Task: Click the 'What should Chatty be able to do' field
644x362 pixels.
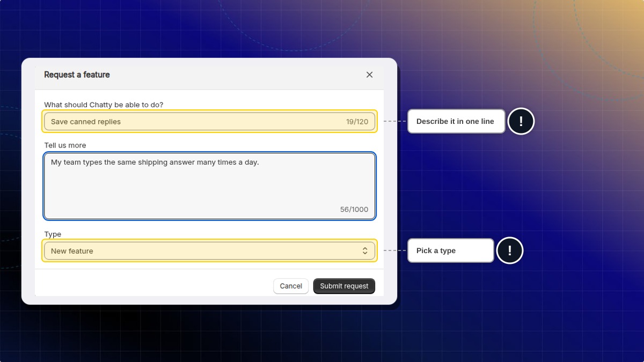Action: pos(209,121)
